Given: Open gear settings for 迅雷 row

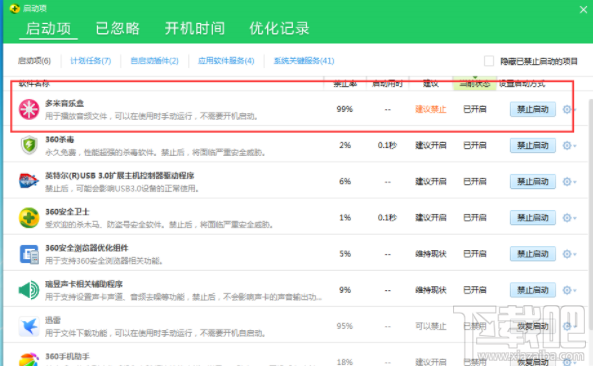Looking at the screenshot, I should (568, 326).
